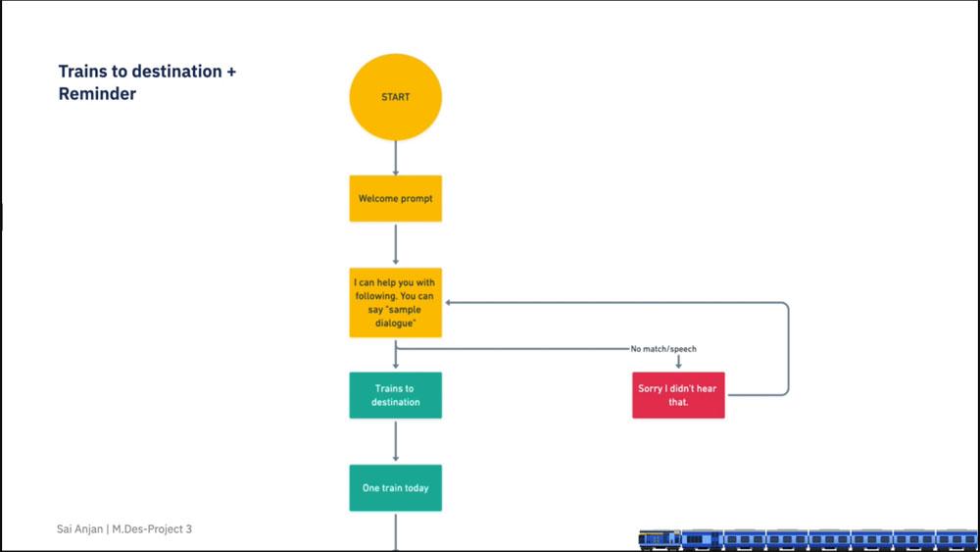The width and height of the screenshot is (980, 552).
Task: Select the Welcome prompt flowchart box
Action: tap(395, 198)
